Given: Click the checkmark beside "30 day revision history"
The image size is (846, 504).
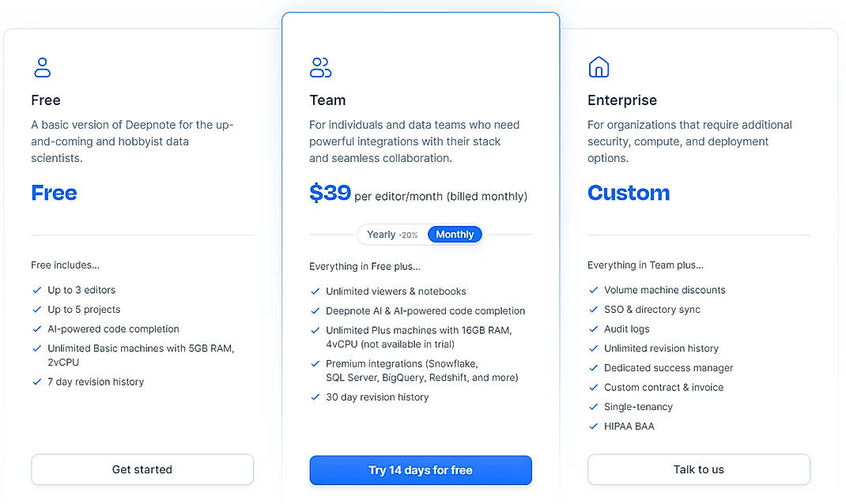Looking at the screenshot, I should (x=315, y=397).
